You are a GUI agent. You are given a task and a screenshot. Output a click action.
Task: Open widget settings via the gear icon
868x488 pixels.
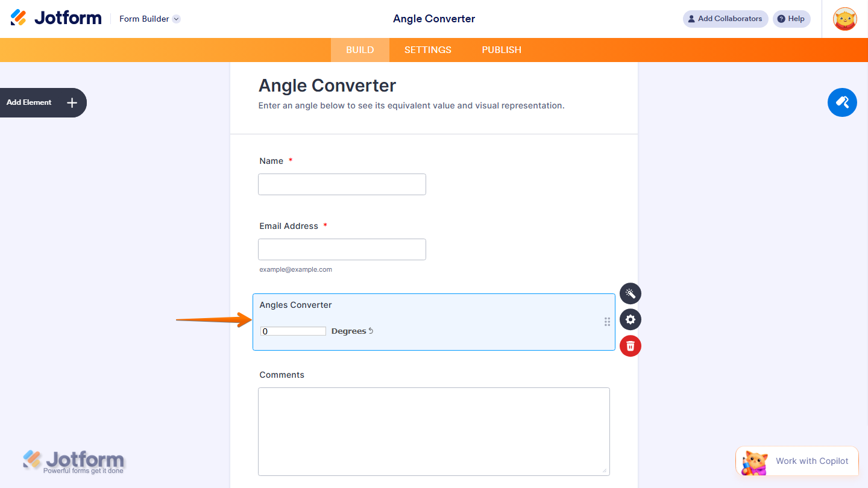(x=630, y=319)
